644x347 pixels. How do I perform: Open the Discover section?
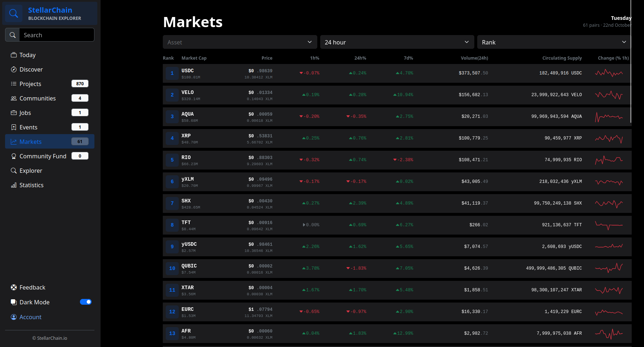[x=50, y=69]
